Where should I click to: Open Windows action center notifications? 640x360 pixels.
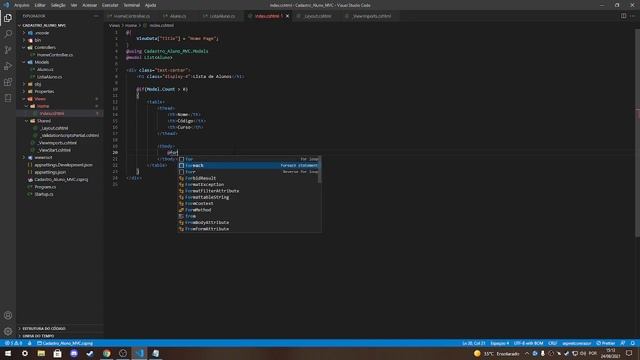[629, 353]
